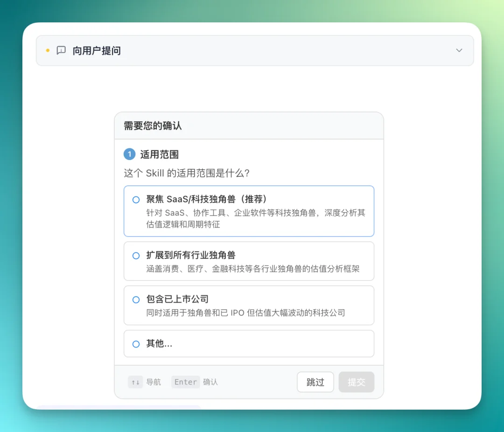
Task: Collapse the 向用户提问 panel with the chevron
Action: click(x=459, y=50)
